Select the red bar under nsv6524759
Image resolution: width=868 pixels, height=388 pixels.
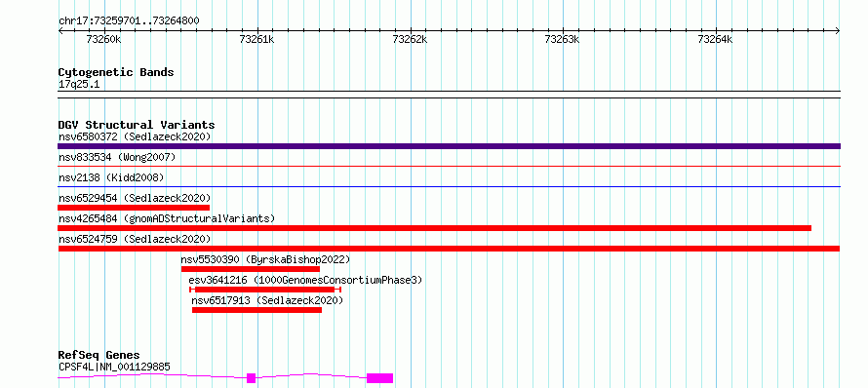pyautogui.click(x=449, y=249)
